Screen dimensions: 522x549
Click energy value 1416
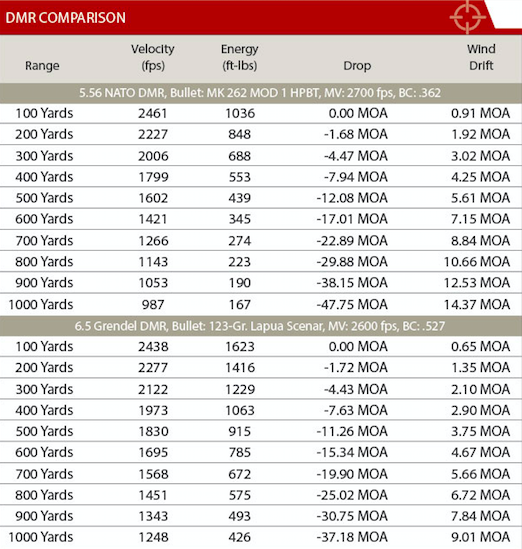(x=240, y=368)
